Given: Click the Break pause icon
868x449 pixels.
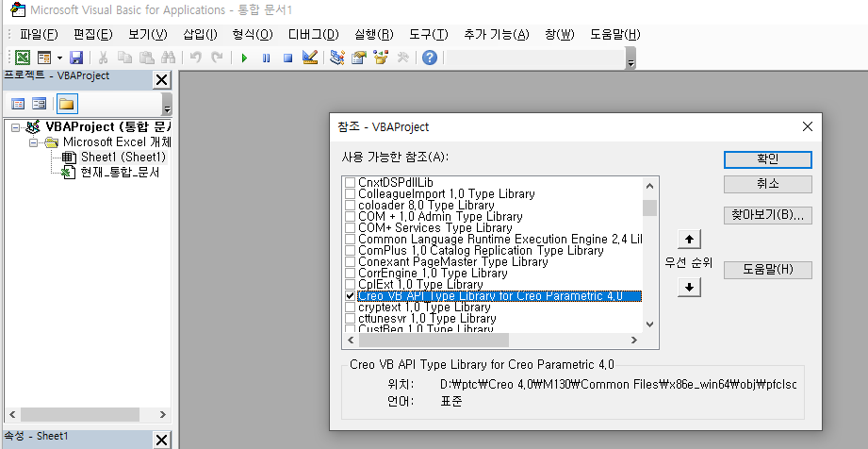Looking at the screenshot, I should [x=267, y=58].
